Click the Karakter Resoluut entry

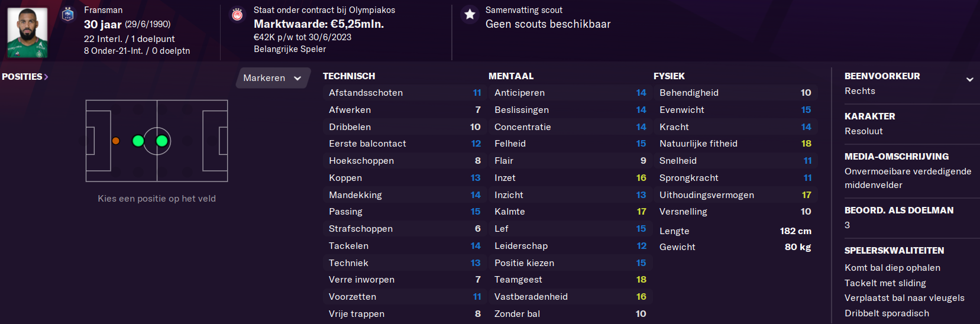click(x=863, y=131)
